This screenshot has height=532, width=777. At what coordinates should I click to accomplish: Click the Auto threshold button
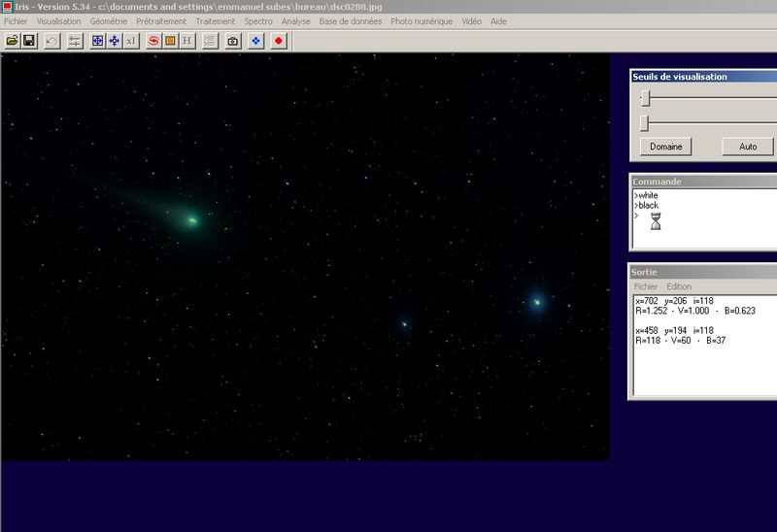748,147
